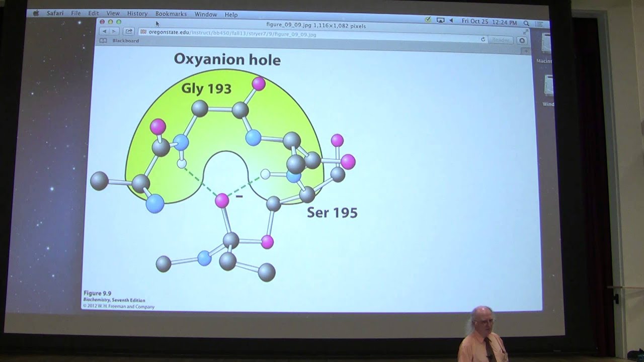Click the 'Oxyanion hole' heading in image
644x362 pixels.
(227, 59)
